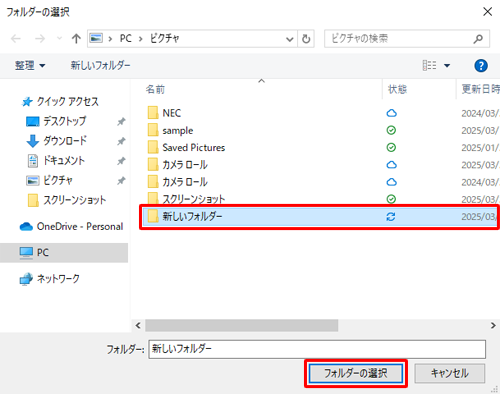
Task: Confirm with フォルダーの選択 button
Action: click(x=356, y=373)
